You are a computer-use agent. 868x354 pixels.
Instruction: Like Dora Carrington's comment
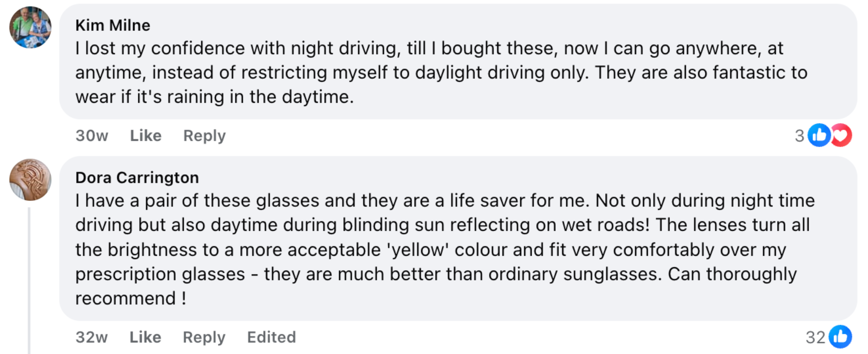pyautogui.click(x=145, y=337)
